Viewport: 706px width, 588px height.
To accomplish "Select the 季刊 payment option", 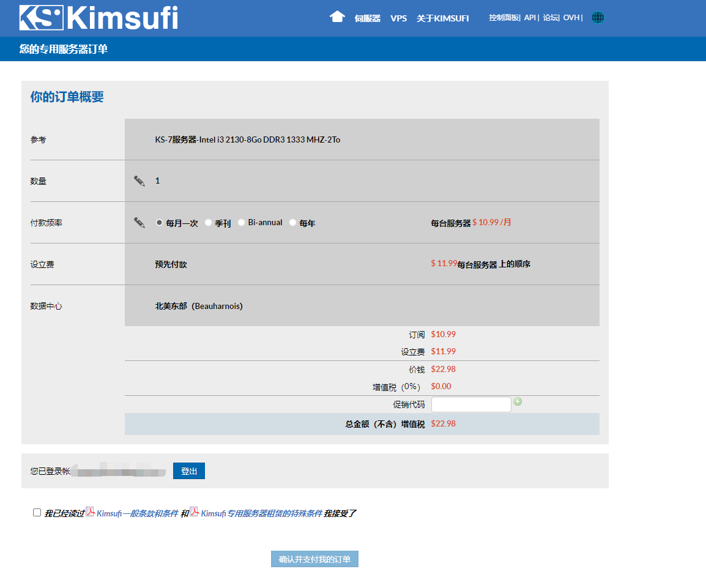I will tap(209, 223).
